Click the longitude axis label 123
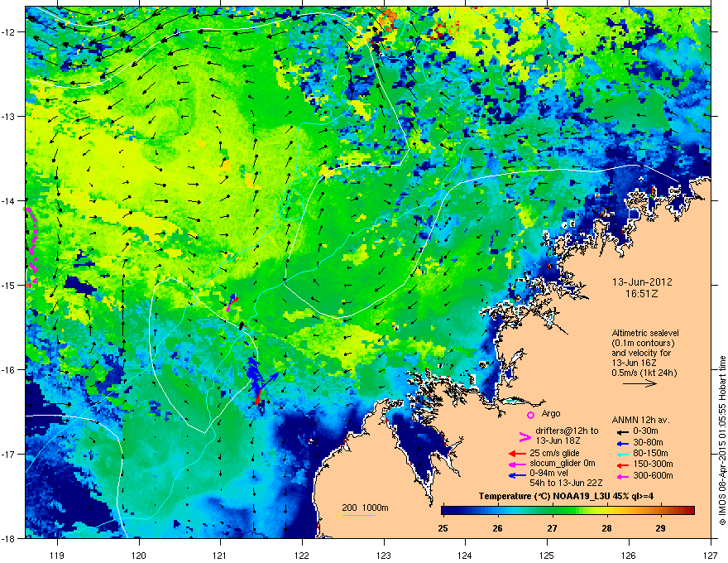This screenshot has width=728, height=563. click(x=384, y=556)
